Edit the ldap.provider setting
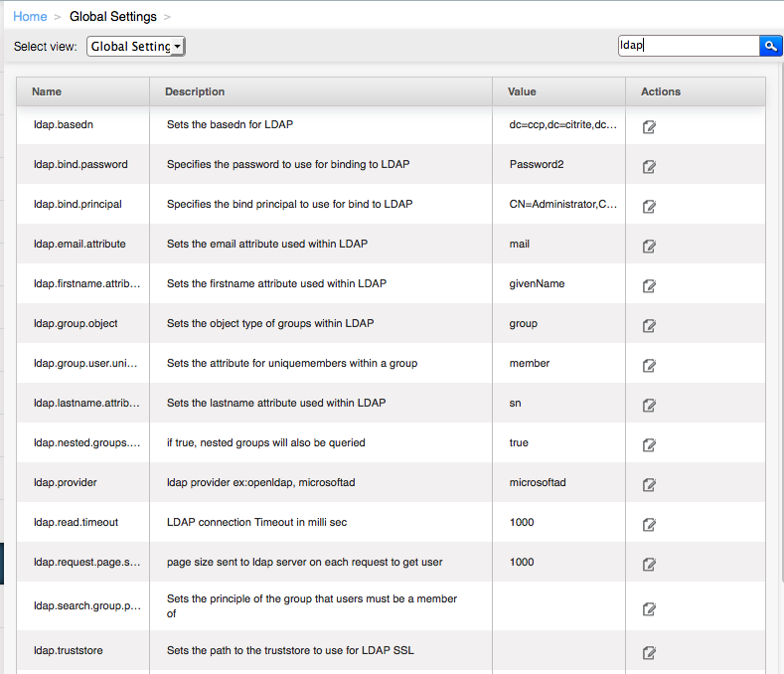 tap(649, 484)
